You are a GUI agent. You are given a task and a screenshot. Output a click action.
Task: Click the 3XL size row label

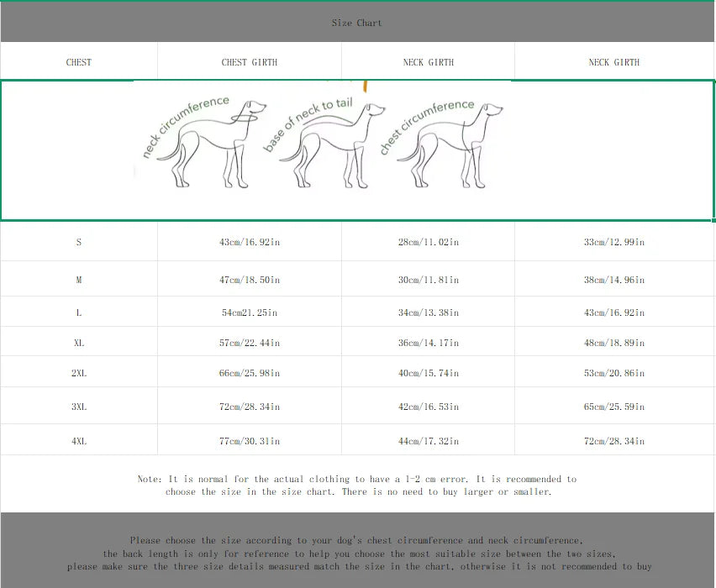[x=79, y=407]
